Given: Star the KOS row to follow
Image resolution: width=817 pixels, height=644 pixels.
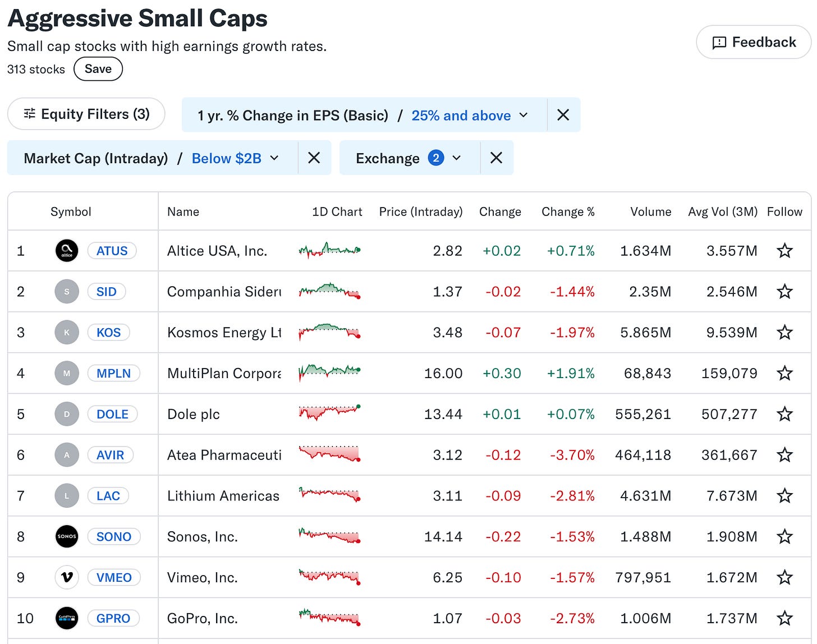Looking at the screenshot, I should [784, 333].
